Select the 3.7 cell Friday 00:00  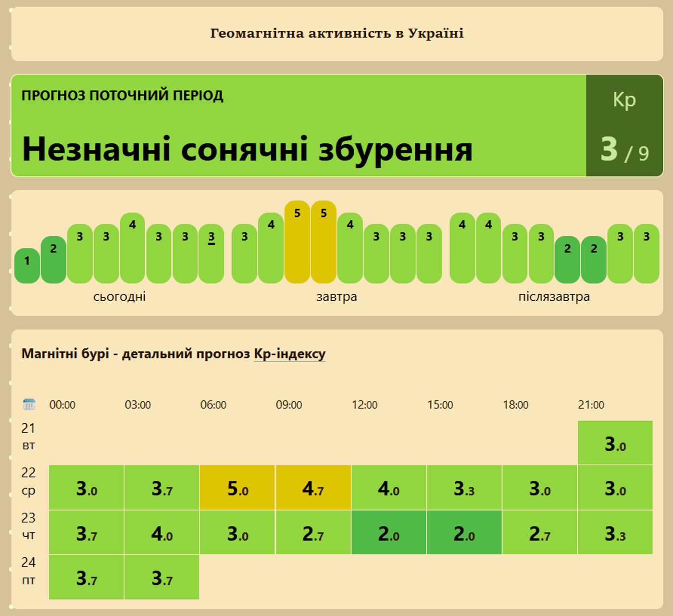tap(87, 577)
